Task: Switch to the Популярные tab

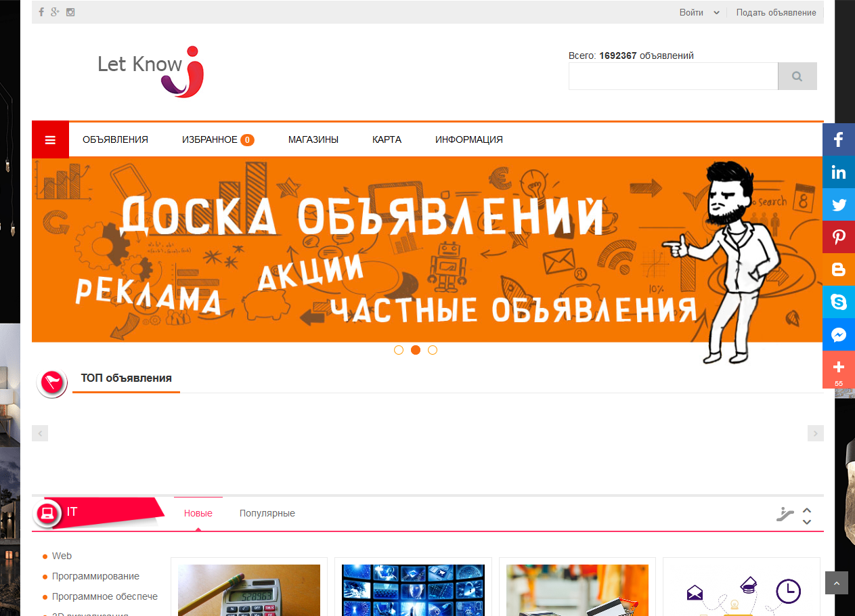Action: coord(267,513)
